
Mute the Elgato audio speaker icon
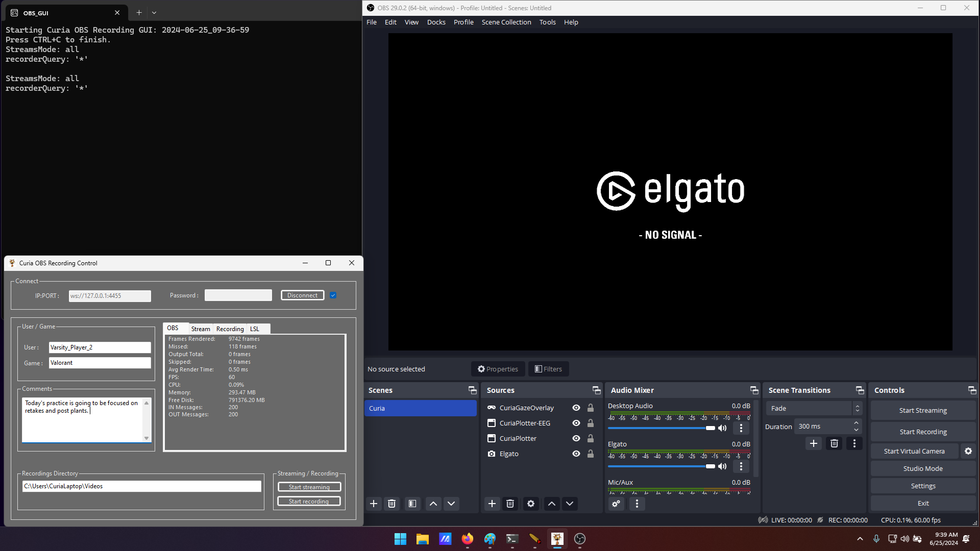pos(722,466)
